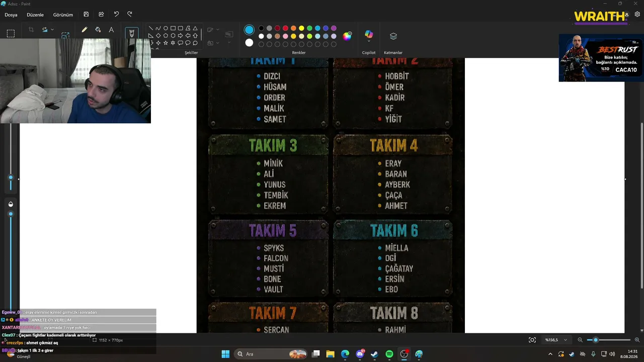
Task: Pick the straight line shape
Action: coord(150,28)
